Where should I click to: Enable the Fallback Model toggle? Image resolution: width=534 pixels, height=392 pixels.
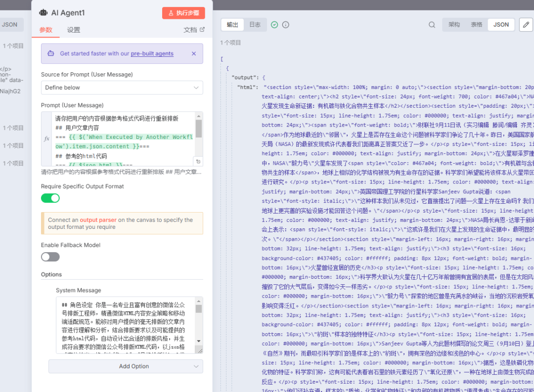(x=50, y=257)
